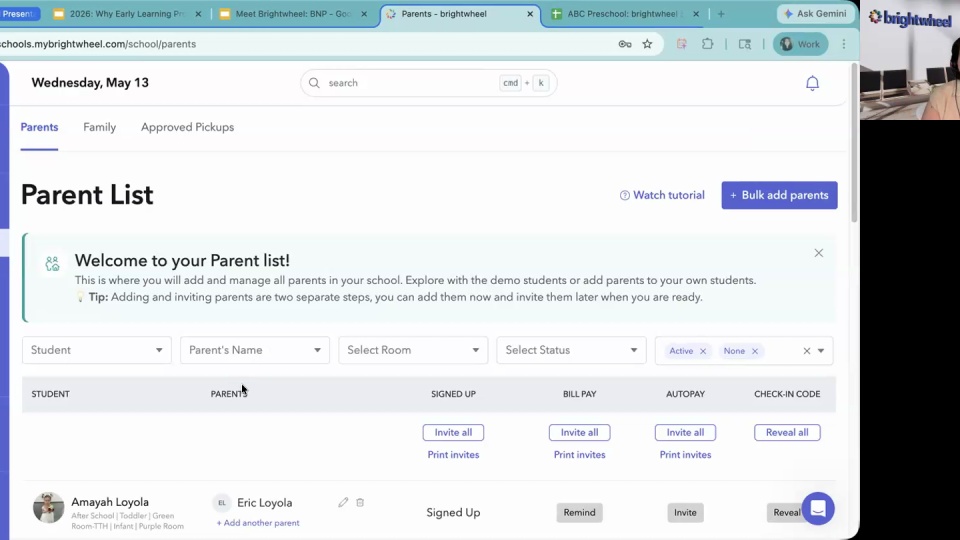This screenshot has height=540, width=960.
Task: Open the chat support bubble icon
Action: (818, 508)
